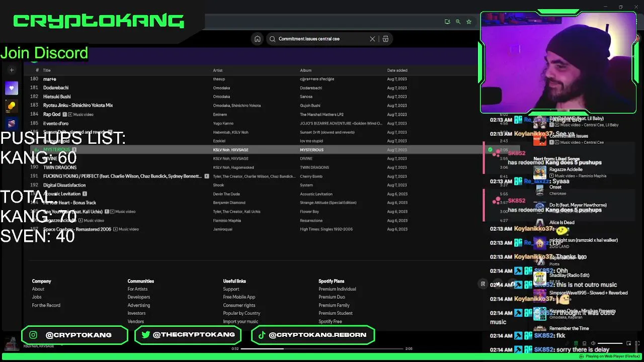Open Investors footer link

[136, 313]
